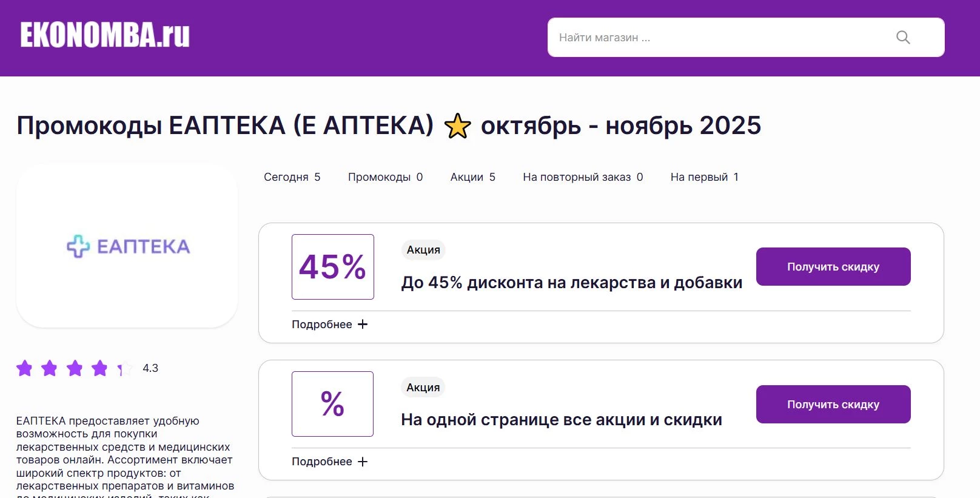
Task: Click the 45% discount badge
Action: point(333,267)
